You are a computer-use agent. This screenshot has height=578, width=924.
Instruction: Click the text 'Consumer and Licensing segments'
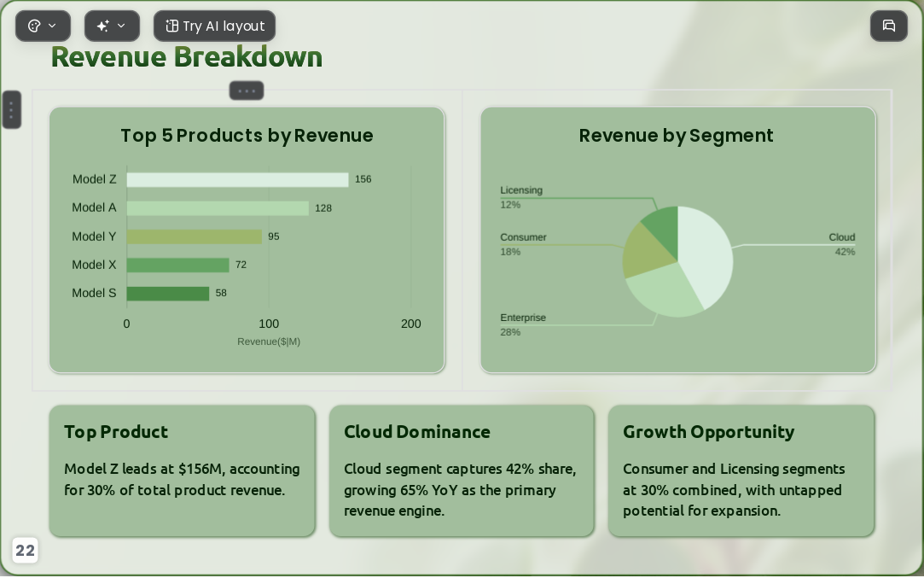[734, 469]
